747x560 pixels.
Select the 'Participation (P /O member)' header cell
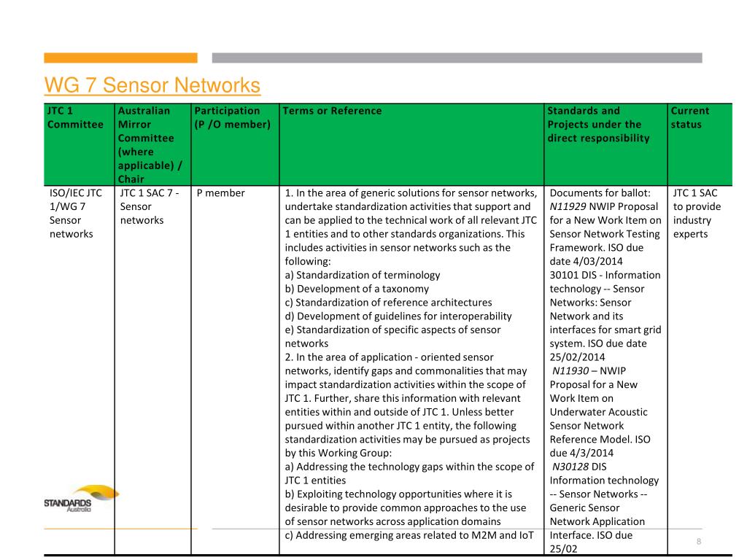click(235, 145)
